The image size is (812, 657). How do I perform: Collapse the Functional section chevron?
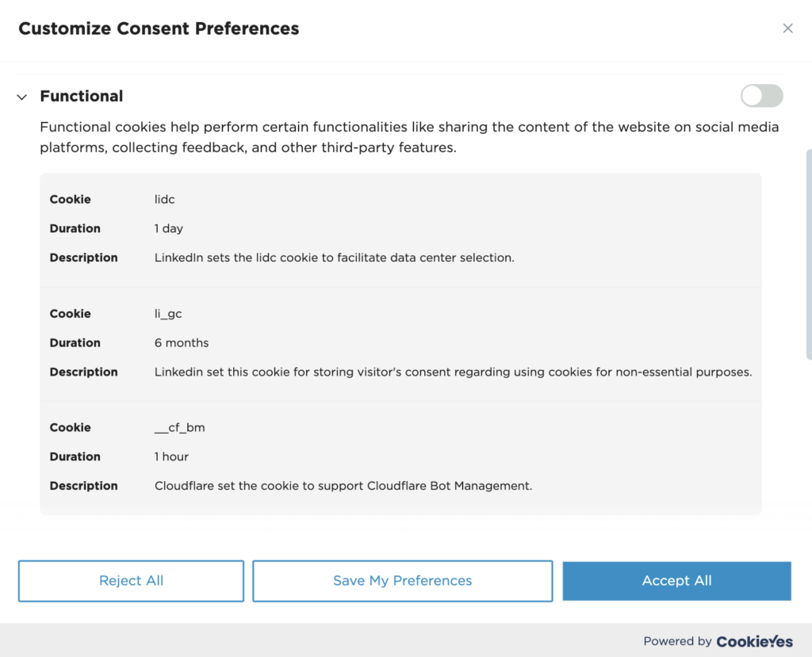[21, 97]
